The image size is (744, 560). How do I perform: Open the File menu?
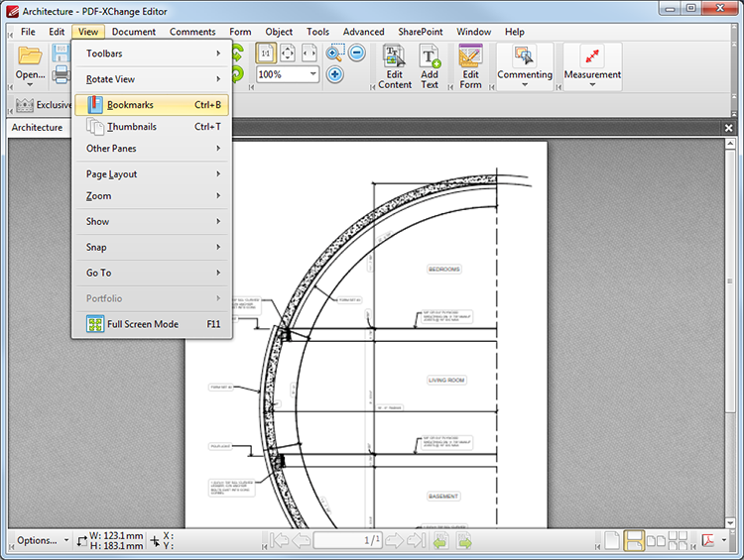[x=28, y=32]
